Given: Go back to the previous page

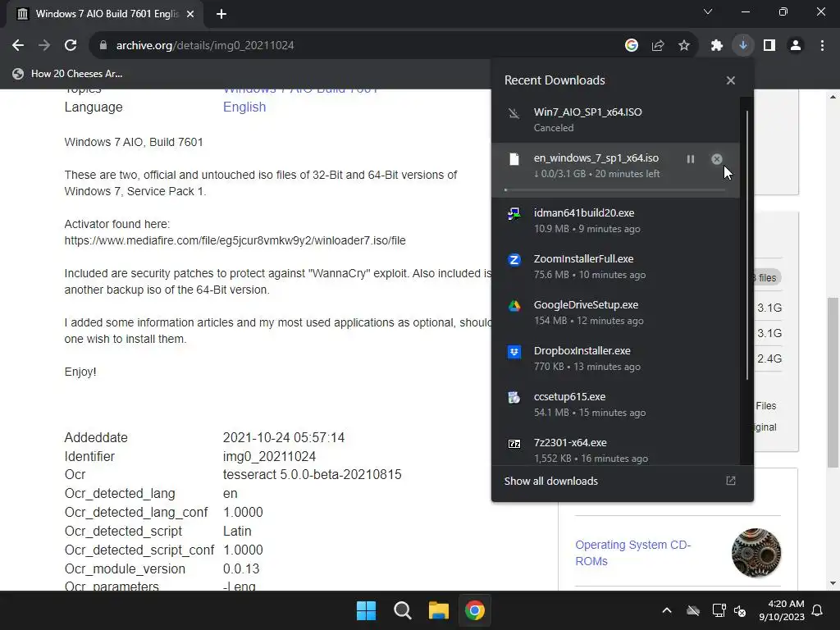Looking at the screenshot, I should click(18, 46).
